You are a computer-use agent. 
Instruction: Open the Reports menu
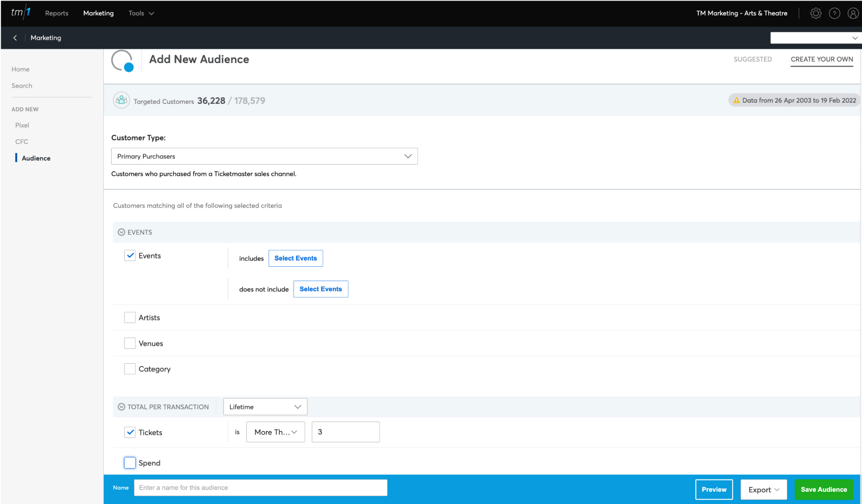point(57,13)
